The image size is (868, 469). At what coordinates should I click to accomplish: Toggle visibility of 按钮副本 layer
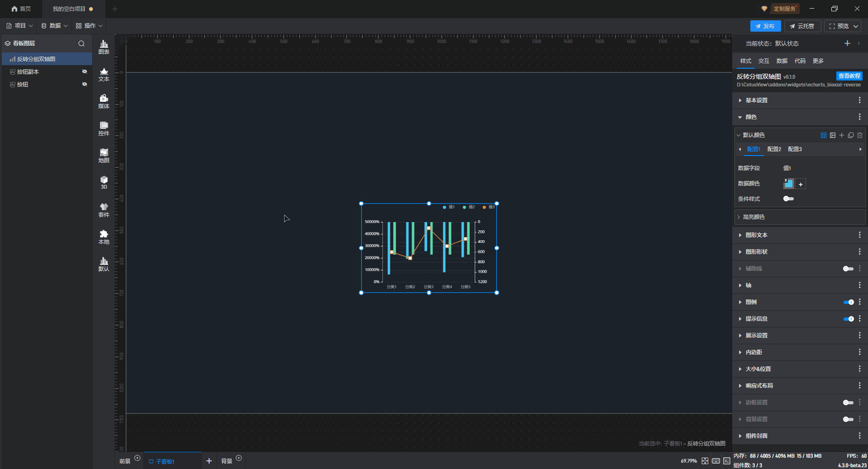pos(84,72)
